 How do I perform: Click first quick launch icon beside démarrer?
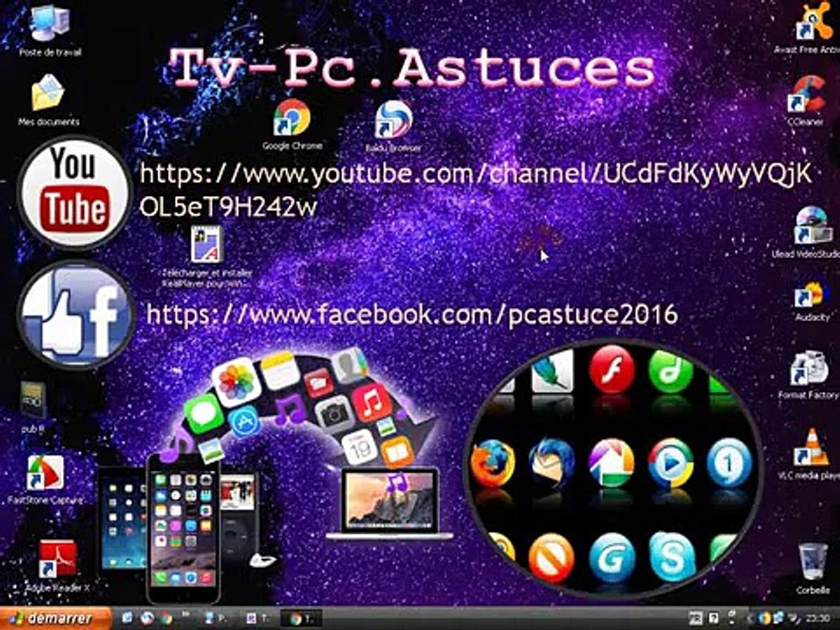click(x=127, y=618)
